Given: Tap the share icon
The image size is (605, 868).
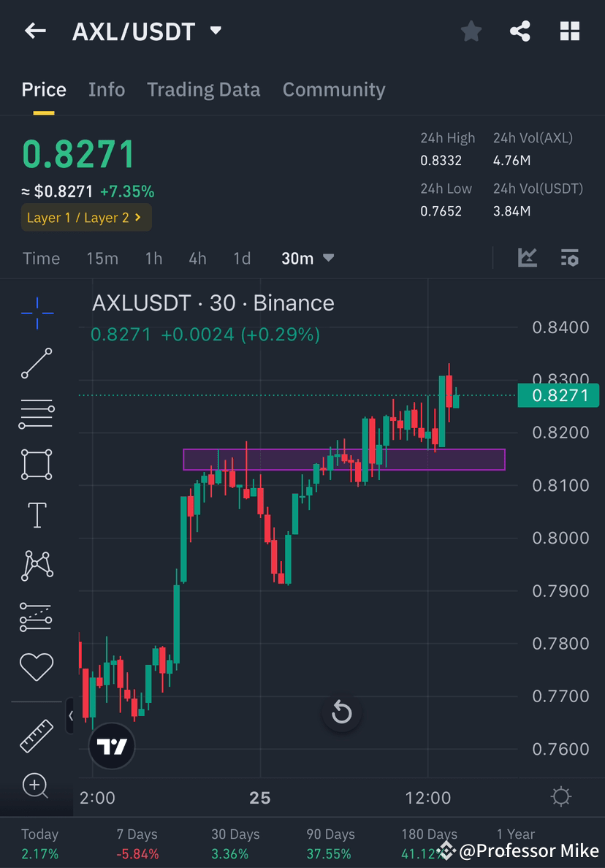Looking at the screenshot, I should pyautogui.click(x=520, y=31).
